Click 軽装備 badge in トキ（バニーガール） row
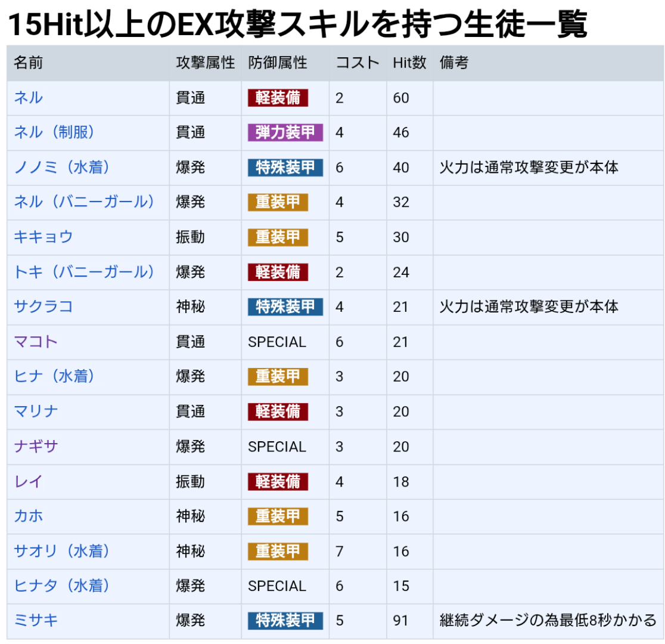 pos(278,272)
